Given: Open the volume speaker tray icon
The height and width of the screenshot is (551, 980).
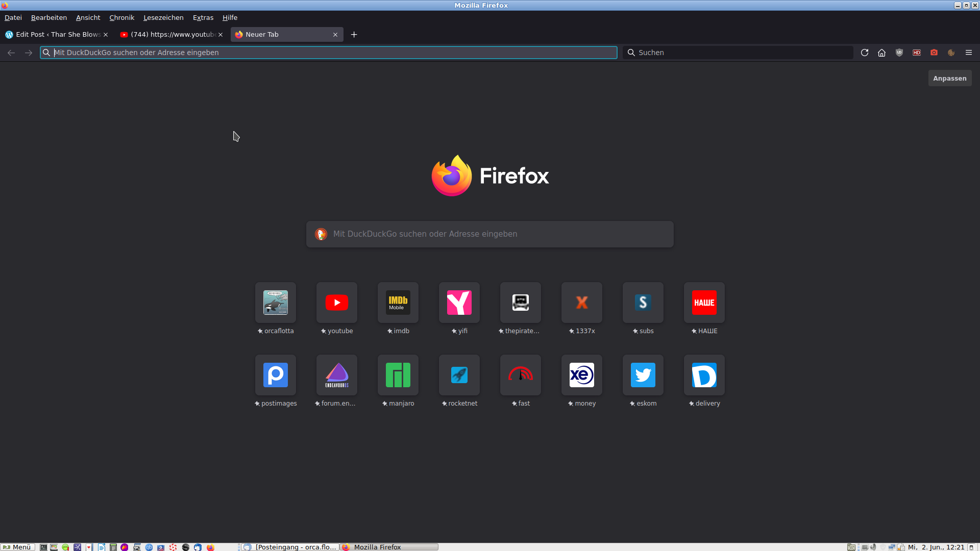Looking at the screenshot, I should pos(873,547).
